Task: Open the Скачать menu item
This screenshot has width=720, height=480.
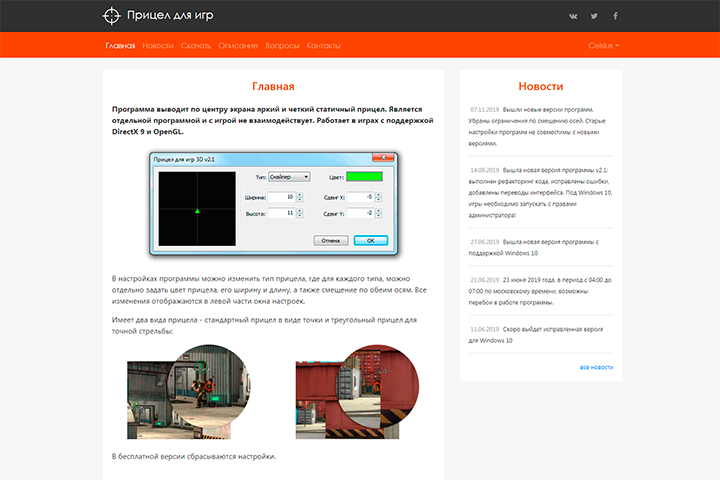Action: [196, 45]
